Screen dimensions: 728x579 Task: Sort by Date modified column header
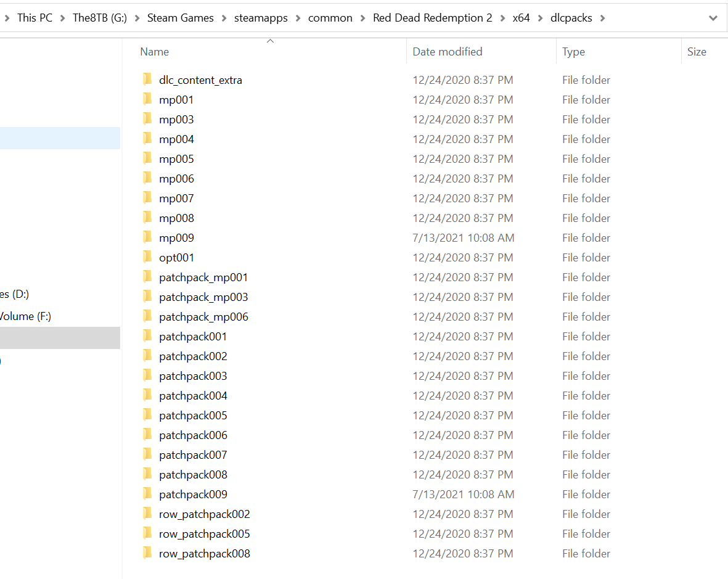point(447,52)
